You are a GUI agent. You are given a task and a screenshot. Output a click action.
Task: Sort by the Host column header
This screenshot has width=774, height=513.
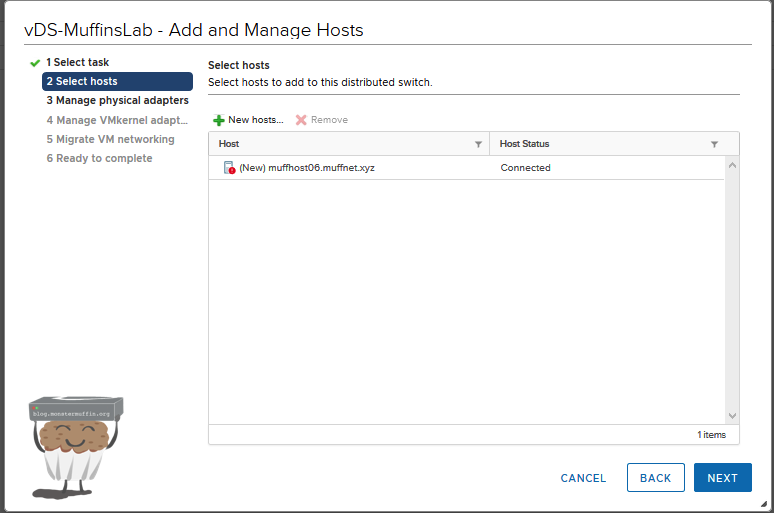click(x=340, y=144)
